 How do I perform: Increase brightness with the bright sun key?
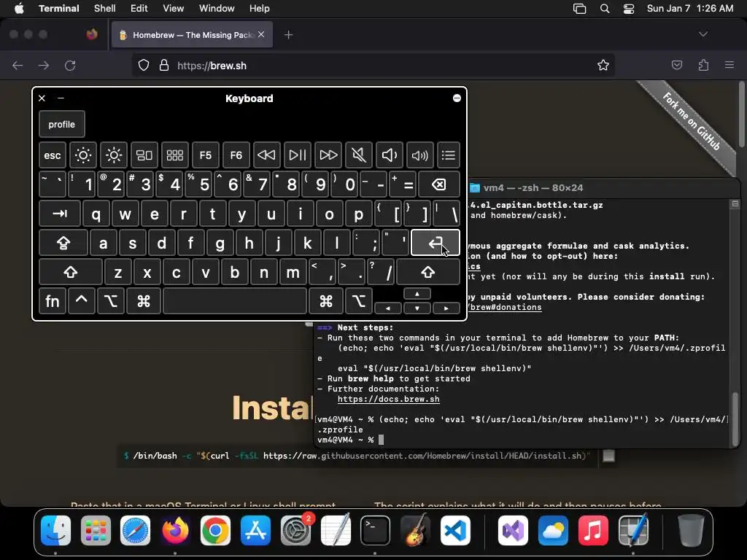pos(113,155)
